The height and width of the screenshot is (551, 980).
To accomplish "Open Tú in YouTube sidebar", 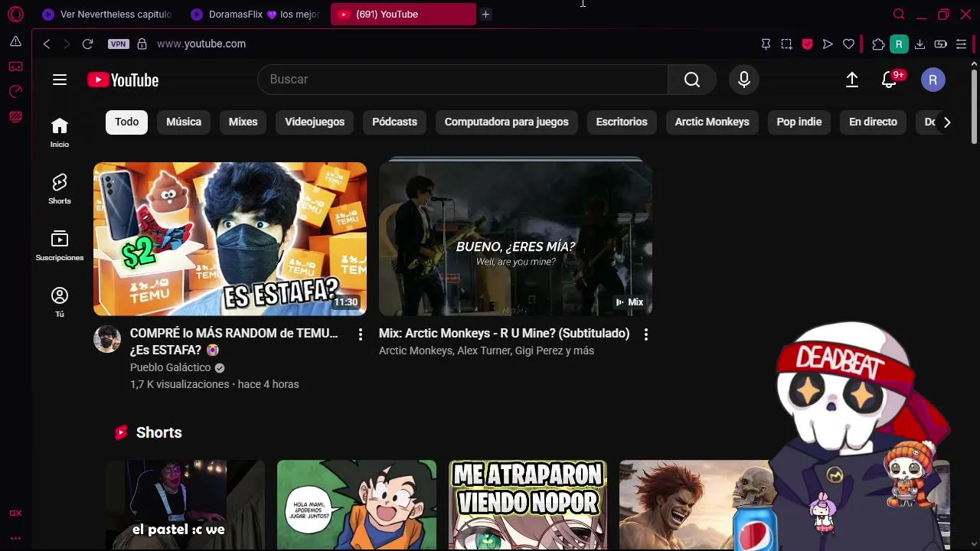I will (x=60, y=302).
